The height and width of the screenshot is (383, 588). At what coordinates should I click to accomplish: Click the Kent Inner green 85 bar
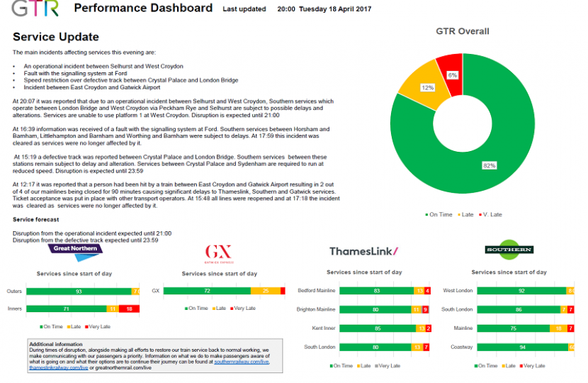377,328
